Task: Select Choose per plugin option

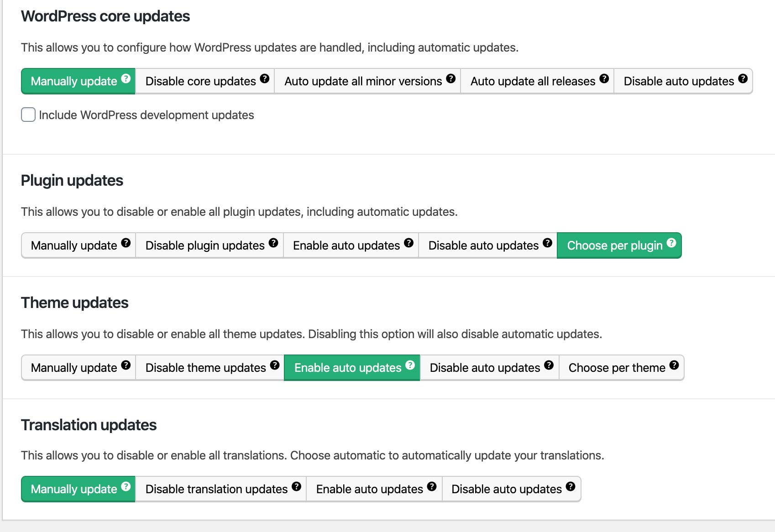Action: pyautogui.click(x=619, y=245)
